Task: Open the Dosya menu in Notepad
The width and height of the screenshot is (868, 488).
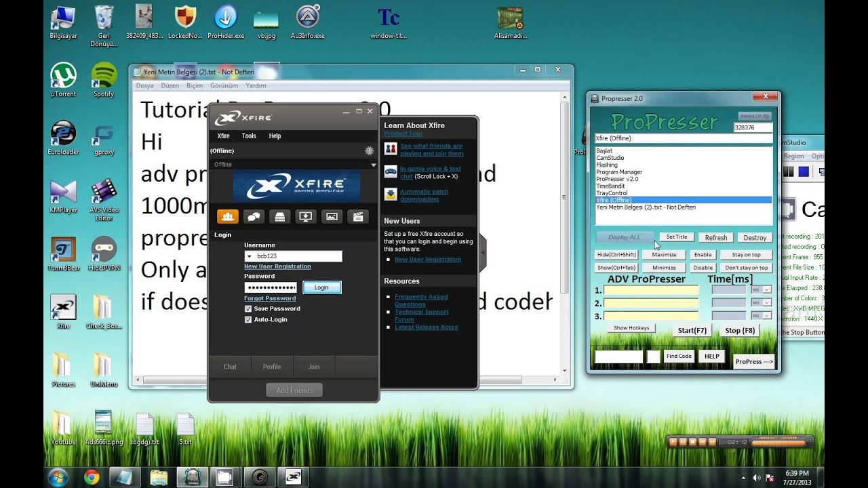Action: (x=144, y=86)
